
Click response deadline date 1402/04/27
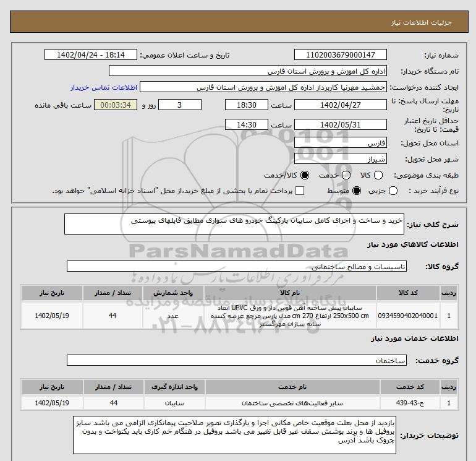(340, 105)
